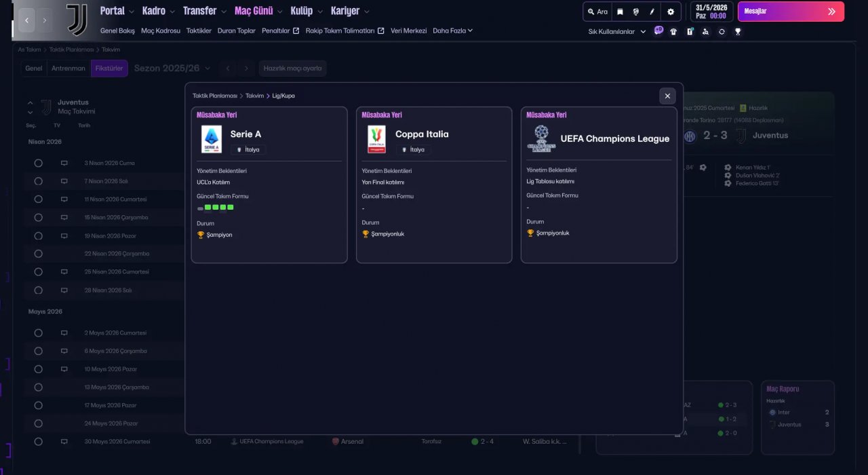Image resolution: width=868 pixels, height=475 pixels.
Task: Click the shirt kit shortcut icon
Action: [x=673, y=31]
